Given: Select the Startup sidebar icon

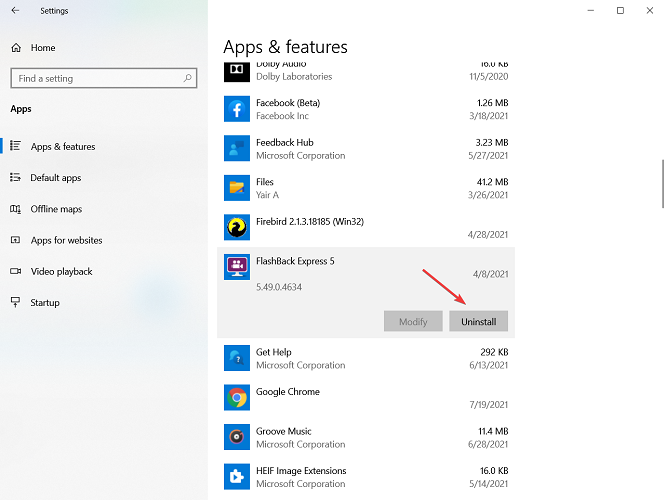Looking at the screenshot, I should (16, 302).
